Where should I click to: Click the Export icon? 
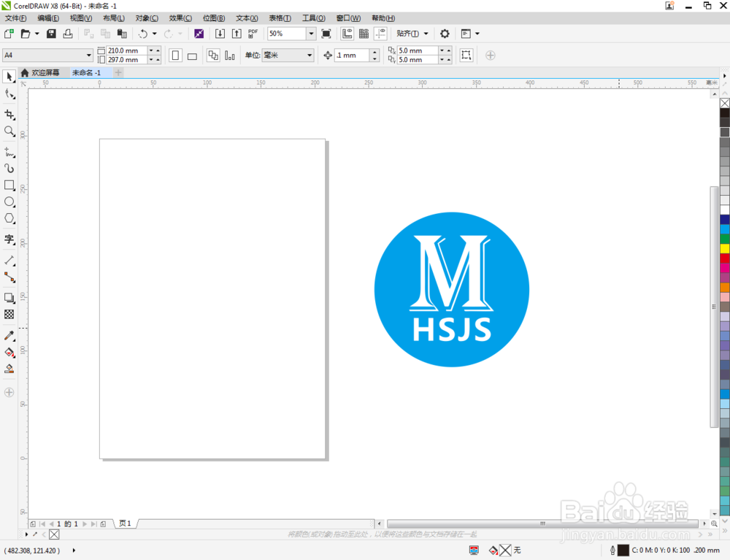pos(237,34)
